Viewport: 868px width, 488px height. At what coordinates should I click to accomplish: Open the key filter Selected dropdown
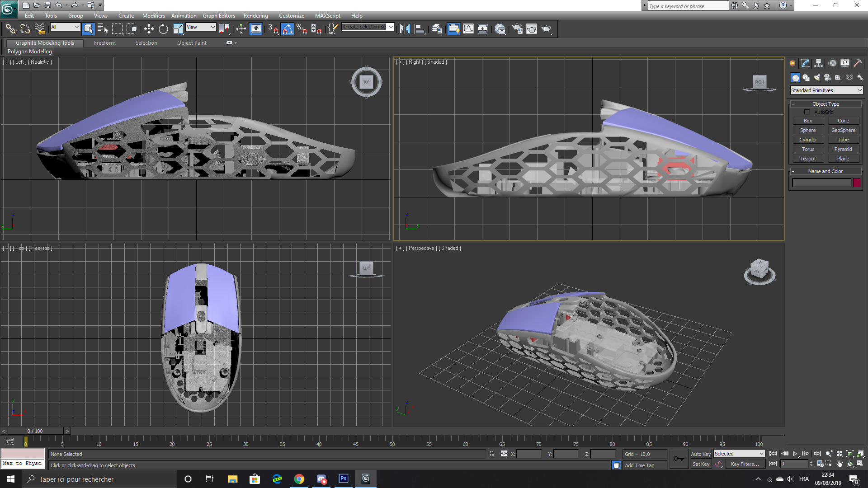click(739, 454)
